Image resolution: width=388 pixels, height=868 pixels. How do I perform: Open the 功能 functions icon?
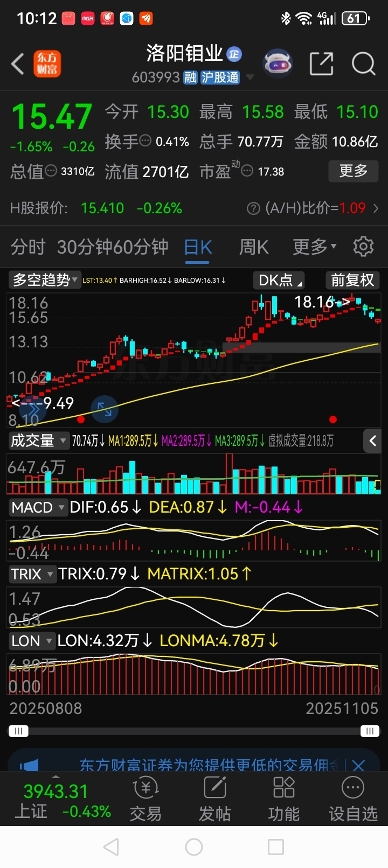(x=283, y=799)
